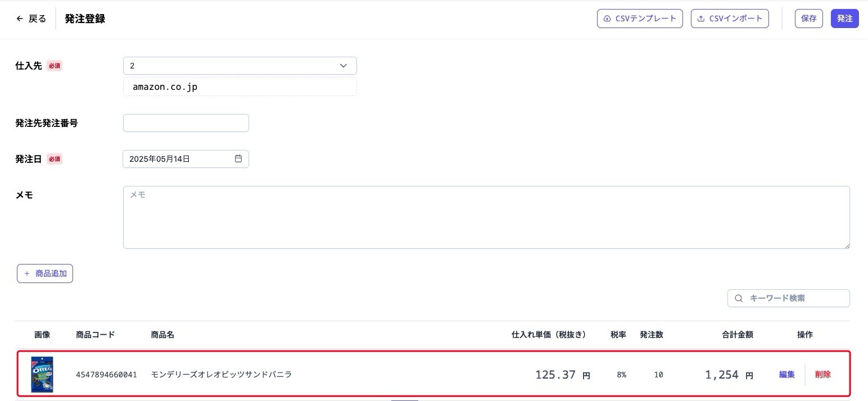
Task: Open the calendar icon in the 発注日 field
Action: 238,158
